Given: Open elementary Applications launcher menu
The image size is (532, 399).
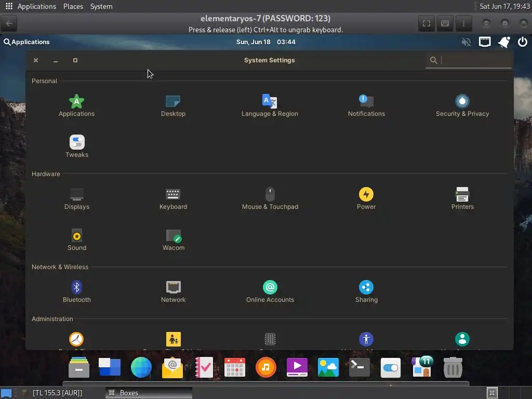Looking at the screenshot, I should [x=26, y=42].
